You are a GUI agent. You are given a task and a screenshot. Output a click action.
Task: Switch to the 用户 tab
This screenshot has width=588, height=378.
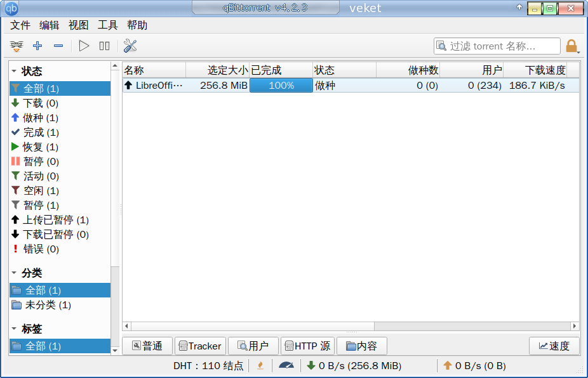click(253, 346)
